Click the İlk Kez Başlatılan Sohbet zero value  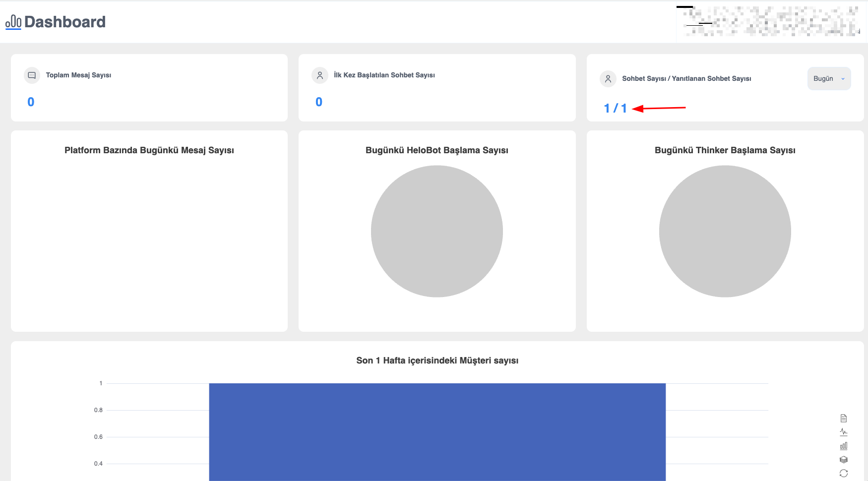[319, 102]
